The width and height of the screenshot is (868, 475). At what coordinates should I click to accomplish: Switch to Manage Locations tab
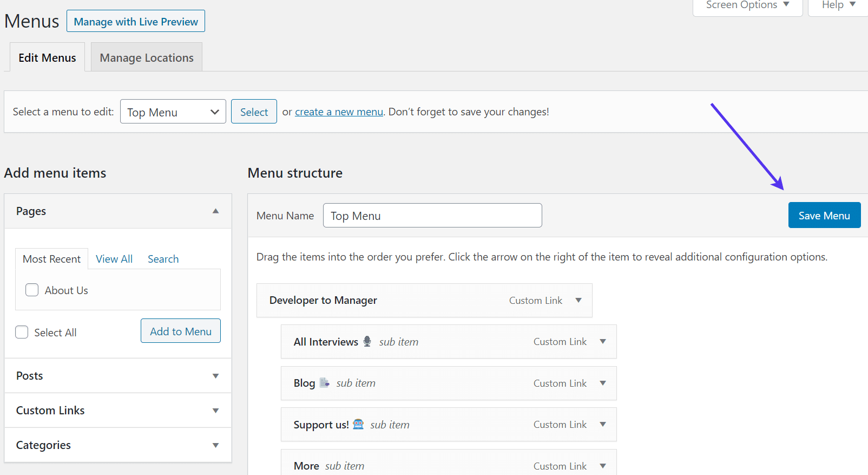tap(147, 57)
